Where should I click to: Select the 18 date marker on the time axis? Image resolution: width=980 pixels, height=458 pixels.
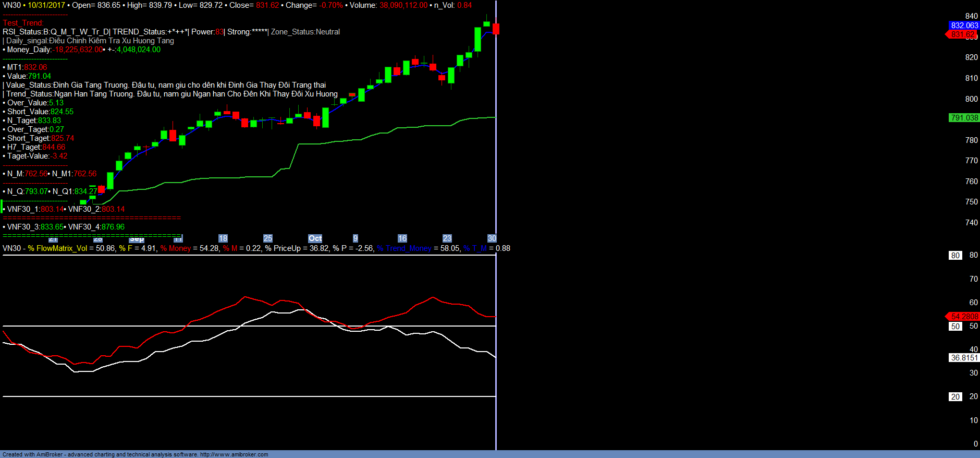(x=223, y=238)
